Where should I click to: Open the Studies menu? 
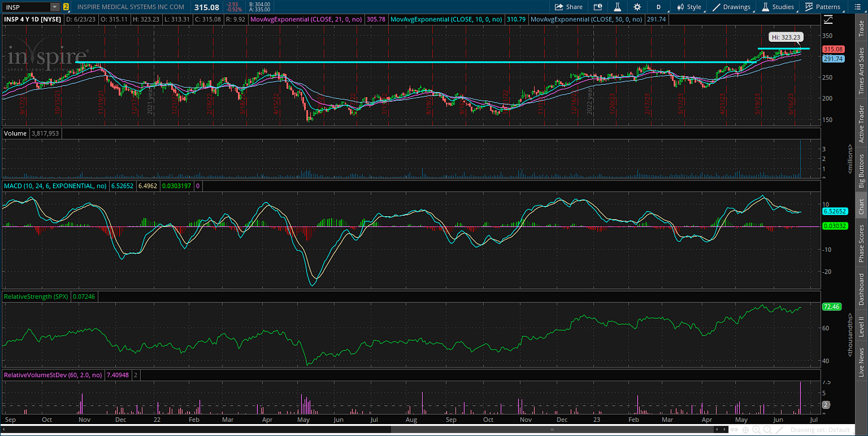tap(778, 7)
